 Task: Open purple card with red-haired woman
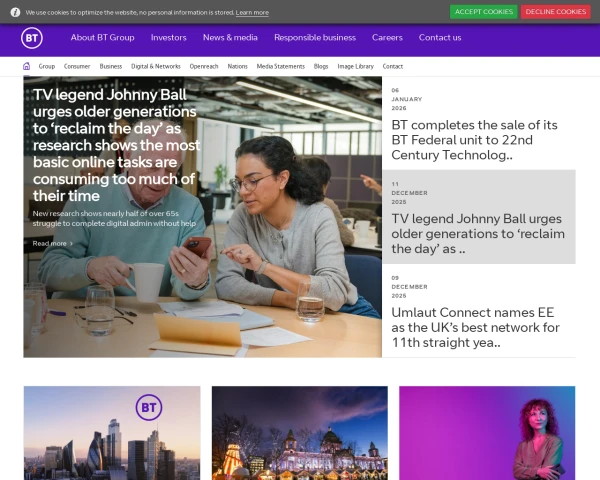pos(487,433)
